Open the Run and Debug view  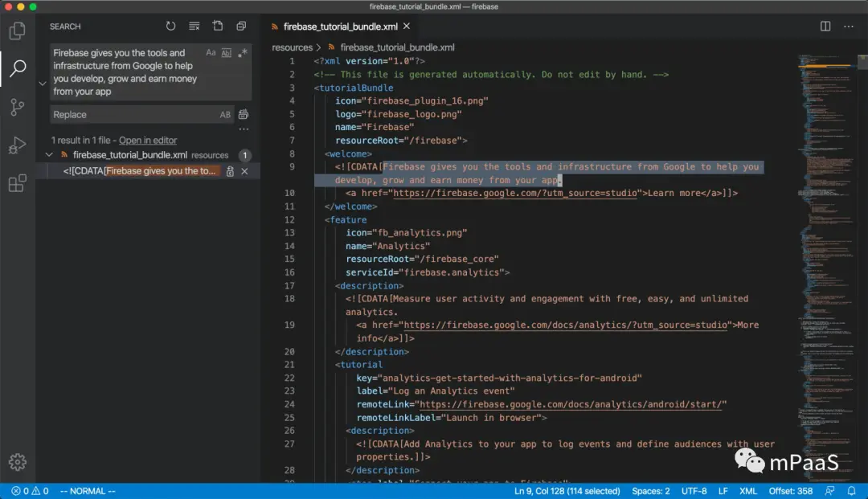17,145
